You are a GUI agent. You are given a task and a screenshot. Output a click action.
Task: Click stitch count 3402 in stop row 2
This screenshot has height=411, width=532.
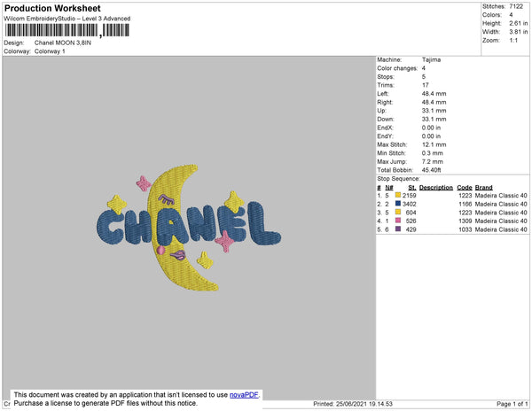click(409, 204)
